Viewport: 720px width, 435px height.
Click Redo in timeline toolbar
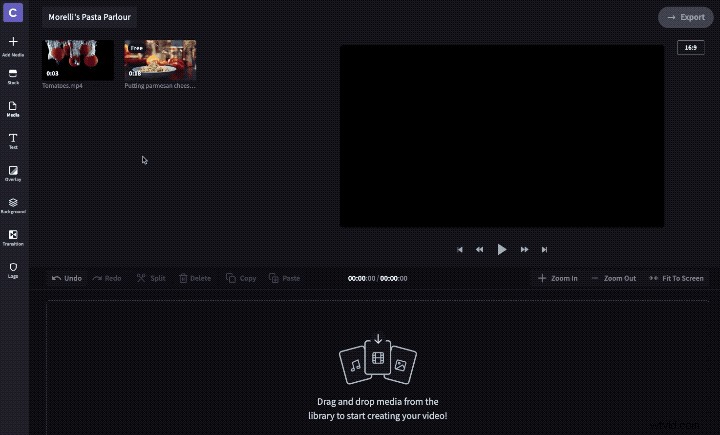pyautogui.click(x=107, y=278)
